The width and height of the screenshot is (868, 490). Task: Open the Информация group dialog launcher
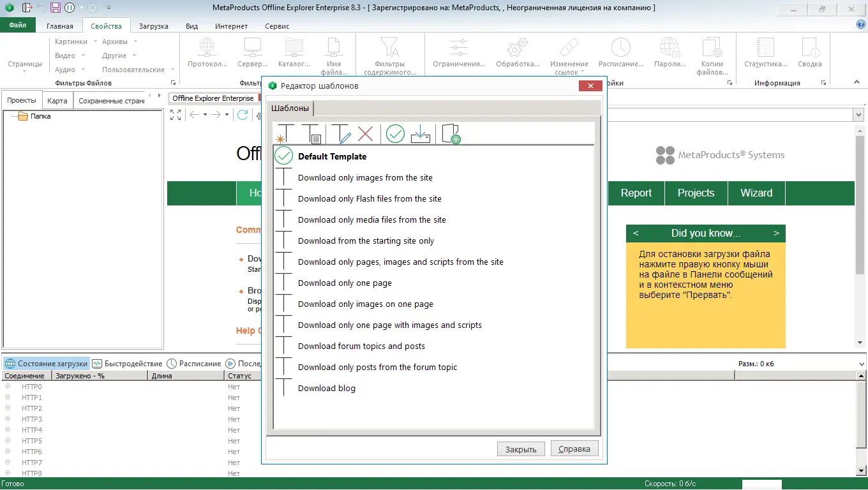coord(823,83)
